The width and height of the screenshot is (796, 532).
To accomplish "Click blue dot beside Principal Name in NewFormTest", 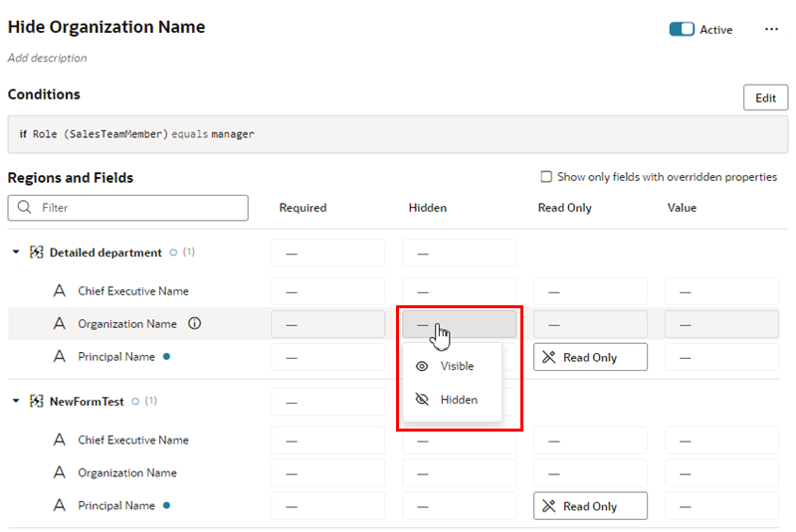I will [x=166, y=505].
